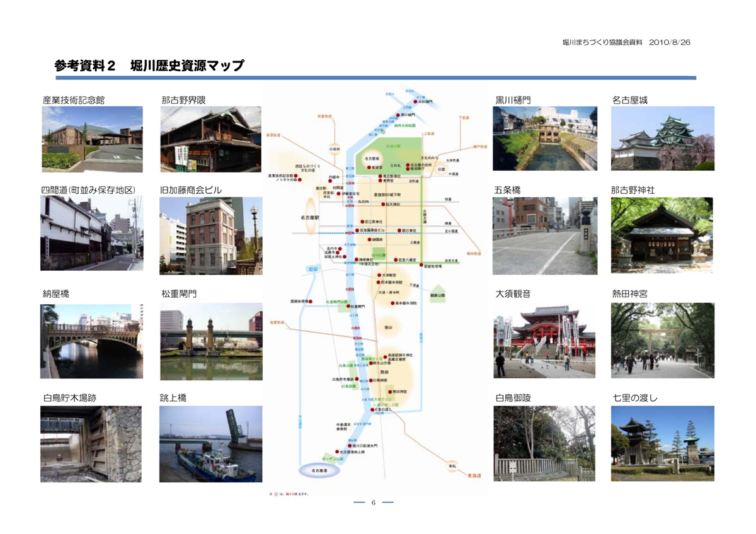Open the 跳上橋 drawbridge photo
The height and width of the screenshot is (534, 756).
[x=210, y=444]
